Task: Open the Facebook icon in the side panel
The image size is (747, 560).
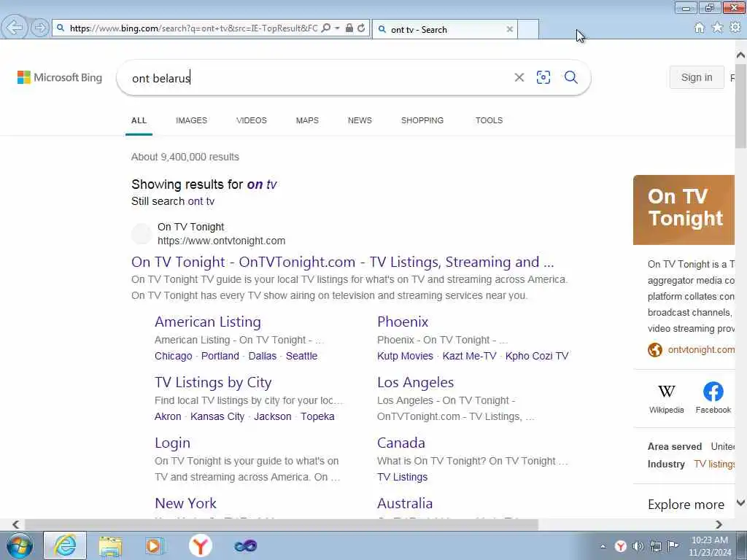Action: coord(713,398)
